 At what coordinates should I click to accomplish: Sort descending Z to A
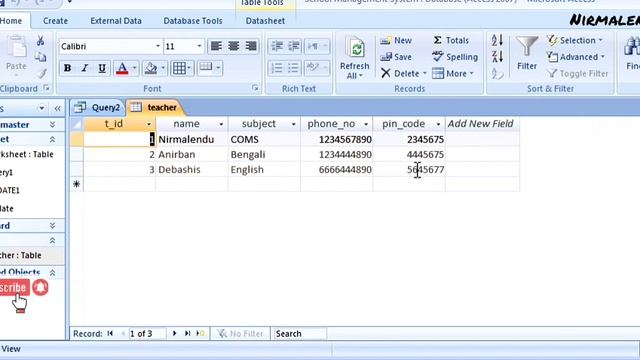pyautogui.click(x=497, y=56)
